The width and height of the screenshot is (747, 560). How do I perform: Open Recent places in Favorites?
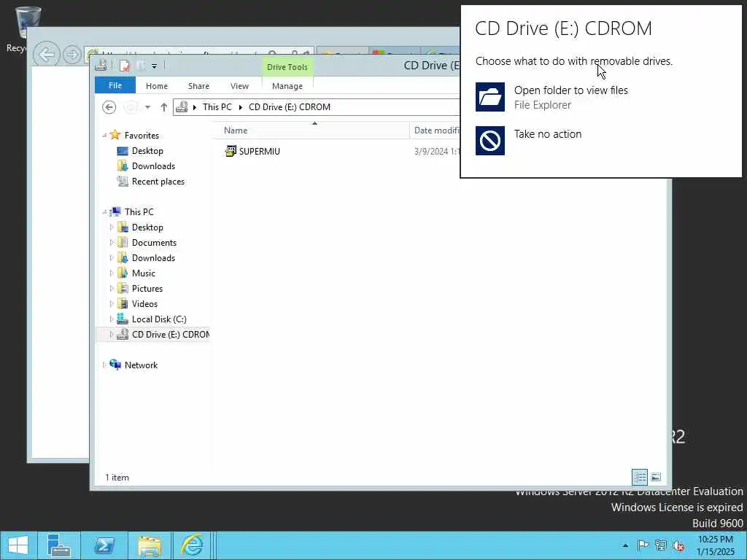coord(158,182)
